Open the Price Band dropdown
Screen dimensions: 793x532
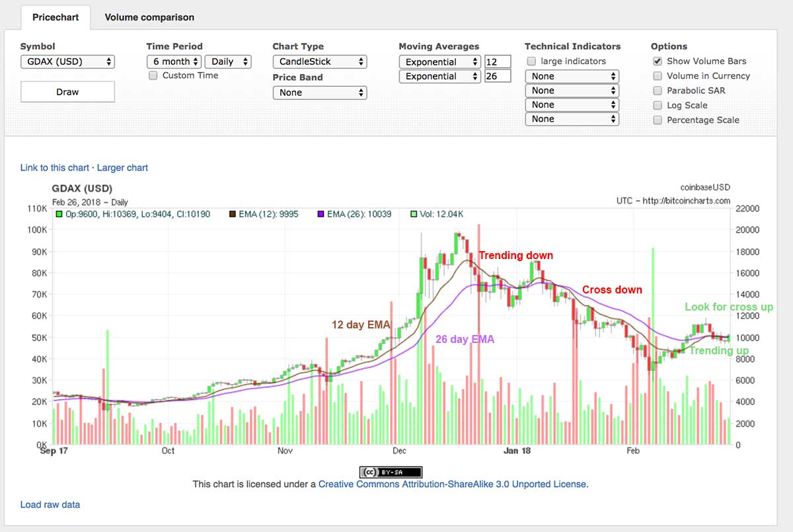point(320,93)
